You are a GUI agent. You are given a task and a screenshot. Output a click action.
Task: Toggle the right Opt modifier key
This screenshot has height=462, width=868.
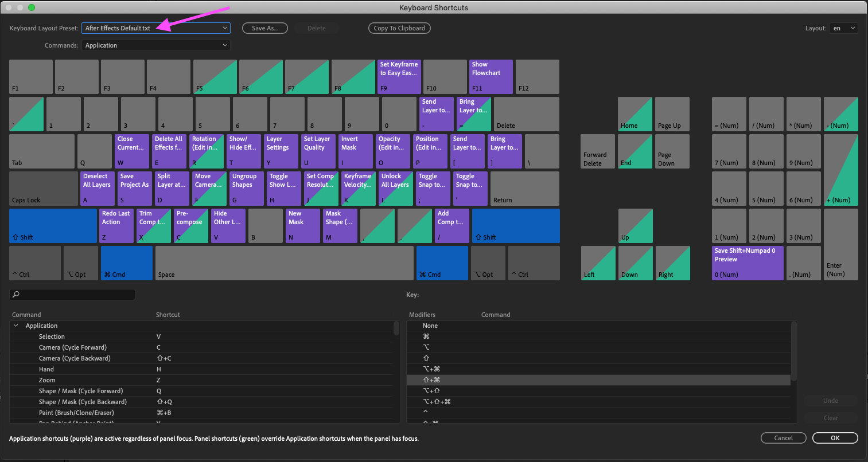[x=488, y=263]
